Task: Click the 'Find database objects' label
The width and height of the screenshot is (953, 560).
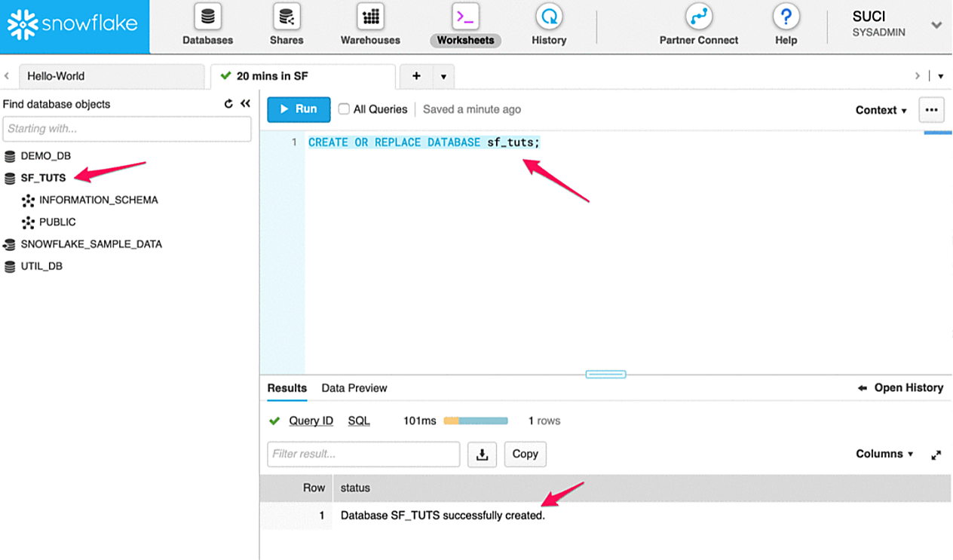Action: click(57, 104)
